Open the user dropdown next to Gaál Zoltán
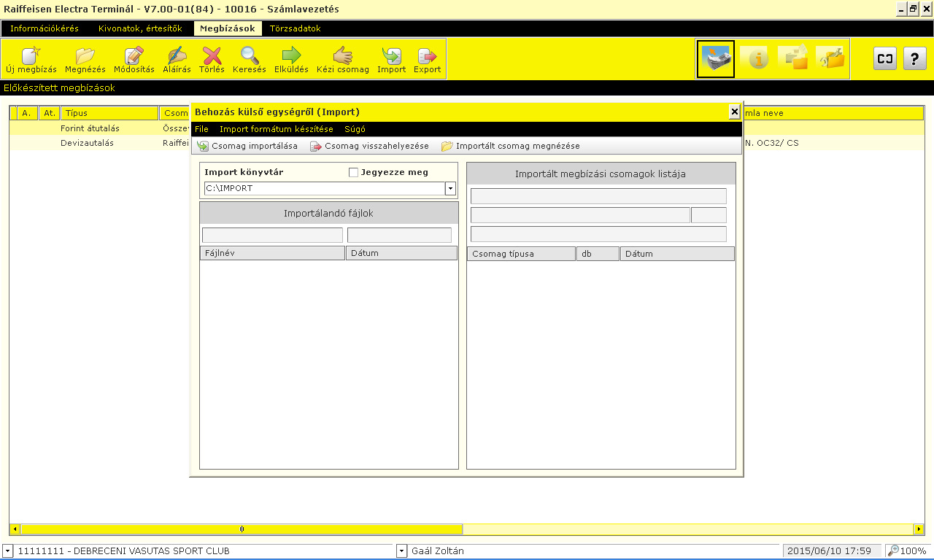The height and width of the screenshot is (560, 934). pyautogui.click(x=401, y=551)
